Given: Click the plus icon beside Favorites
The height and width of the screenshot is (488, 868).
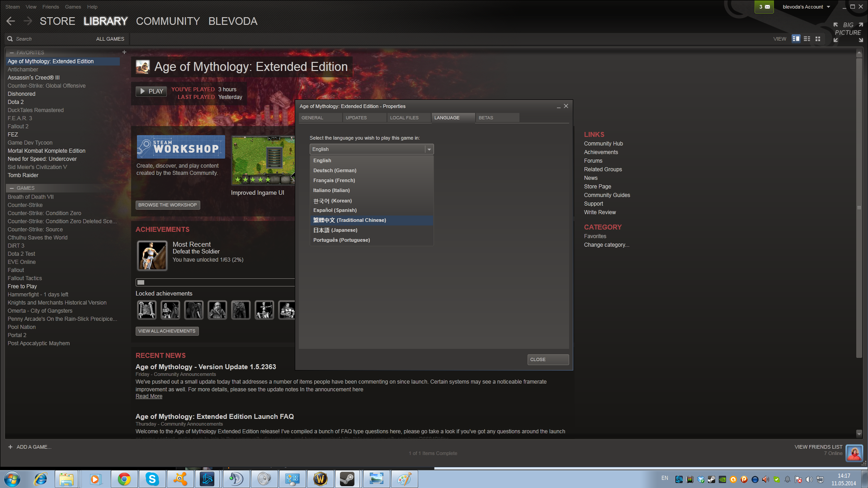Looking at the screenshot, I should point(124,52).
